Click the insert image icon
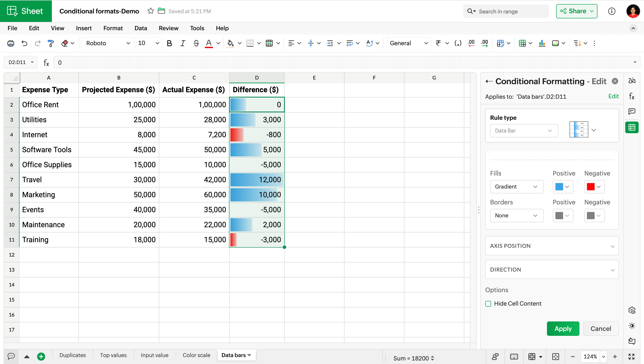 (555, 43)
